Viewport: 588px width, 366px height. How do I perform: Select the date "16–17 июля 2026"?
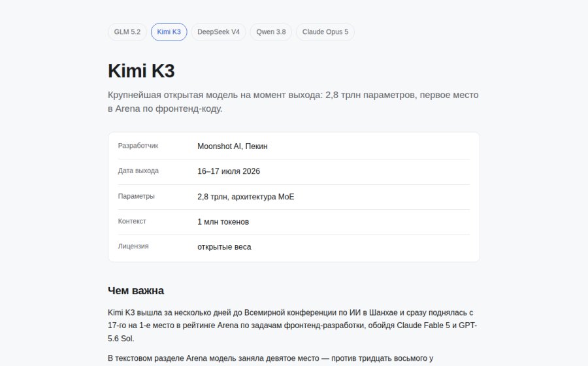(229, 171)
